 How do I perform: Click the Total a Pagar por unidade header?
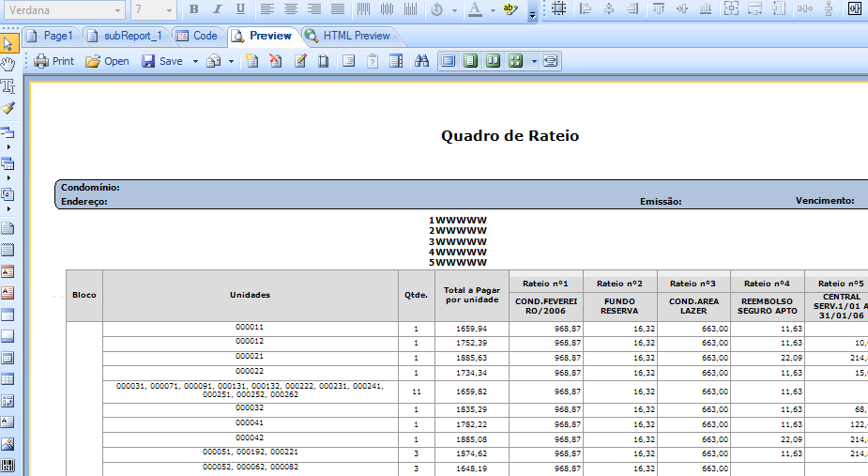point(472,295)
